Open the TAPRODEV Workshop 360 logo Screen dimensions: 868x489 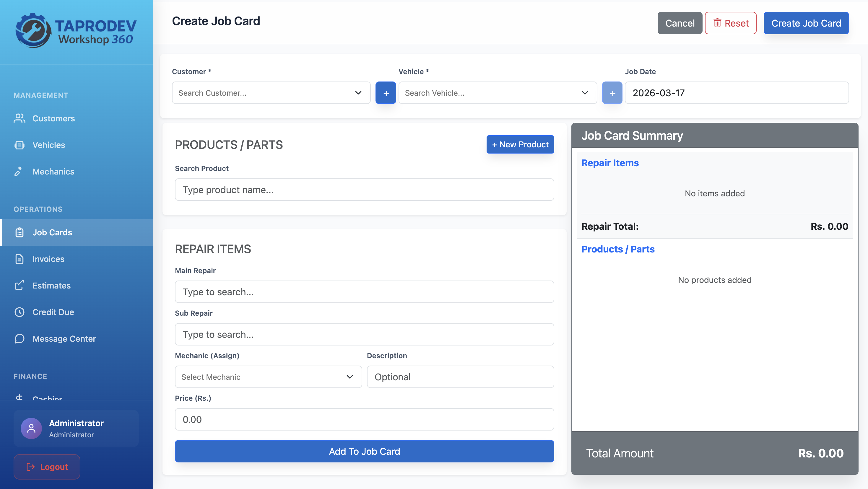click(76, 31)
